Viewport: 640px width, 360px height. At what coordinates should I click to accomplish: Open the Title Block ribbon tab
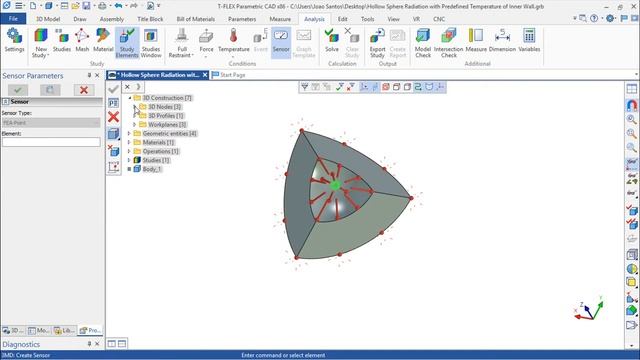coord(150,19)
